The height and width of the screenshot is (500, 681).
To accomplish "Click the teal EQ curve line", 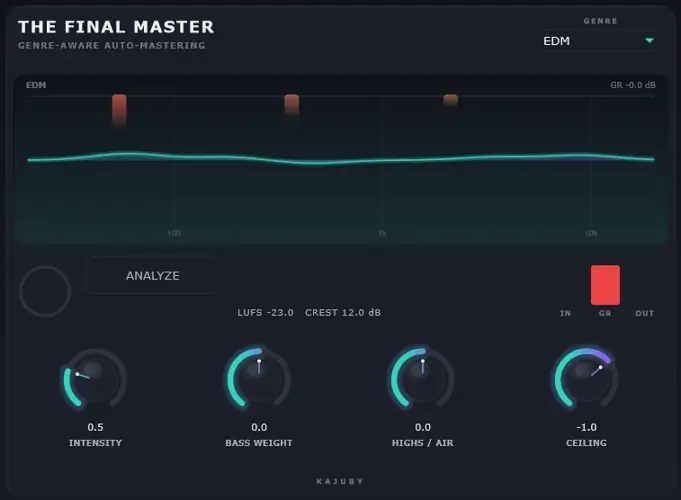I will point(340,161).
